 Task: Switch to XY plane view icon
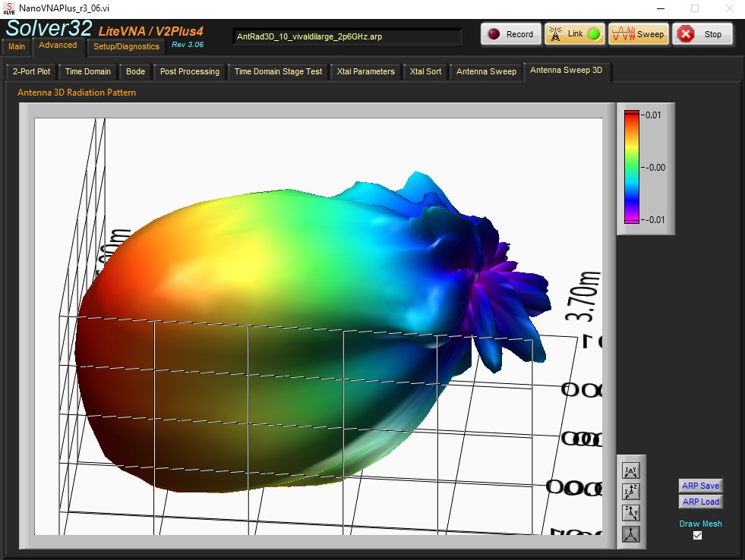coord(630,470)
